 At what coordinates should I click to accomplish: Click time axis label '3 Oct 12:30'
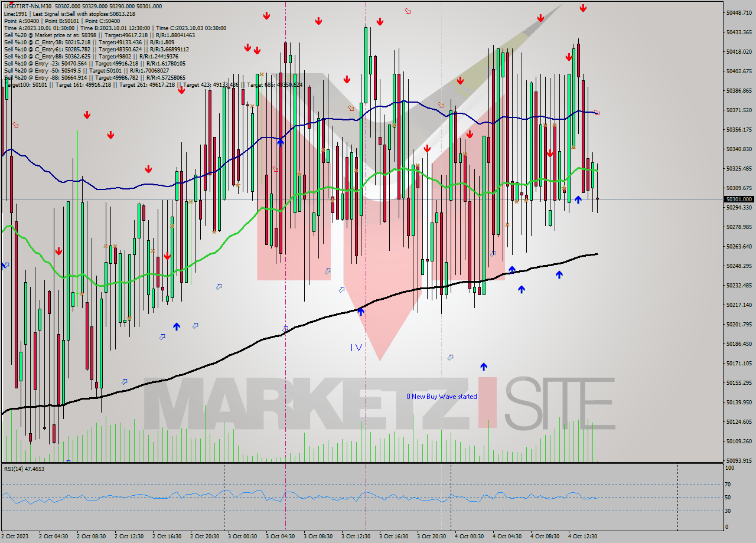[356, 537]
